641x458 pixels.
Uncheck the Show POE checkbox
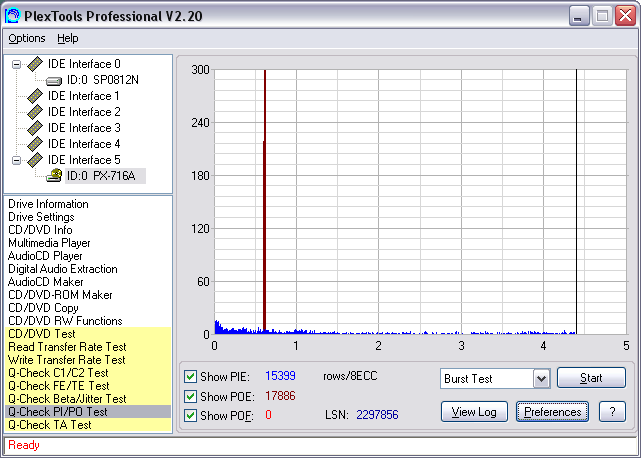tap(190, 396)
